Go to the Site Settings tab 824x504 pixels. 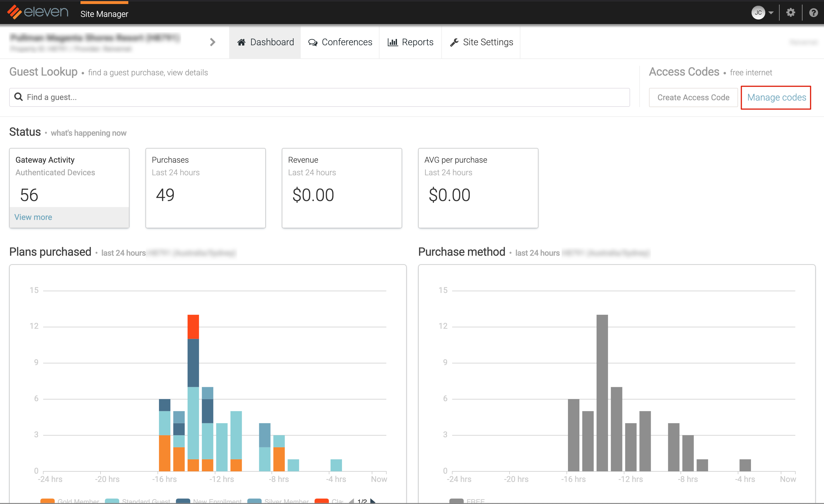coord(481,42)
